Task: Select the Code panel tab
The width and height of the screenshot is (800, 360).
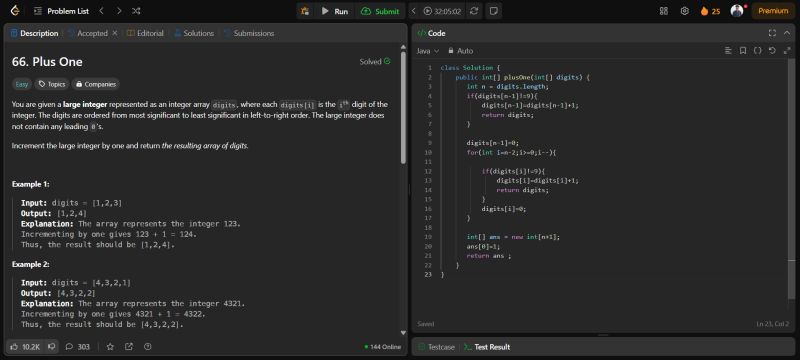Action: click(432, 33)
